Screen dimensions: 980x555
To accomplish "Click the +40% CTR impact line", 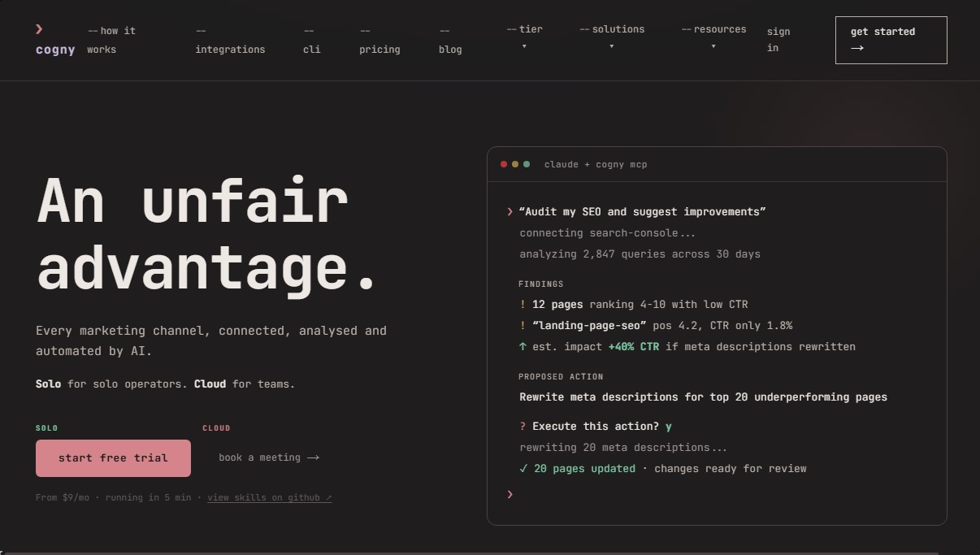I will pyautogui.click(x=687, y=347).
